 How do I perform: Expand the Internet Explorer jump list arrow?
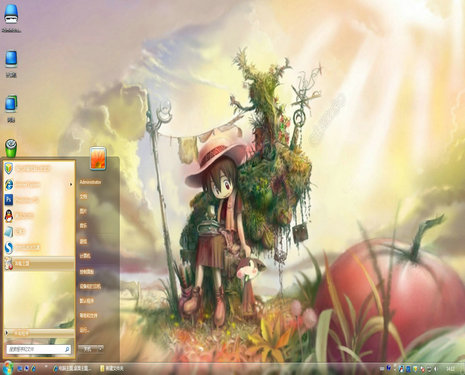[71, 184]
